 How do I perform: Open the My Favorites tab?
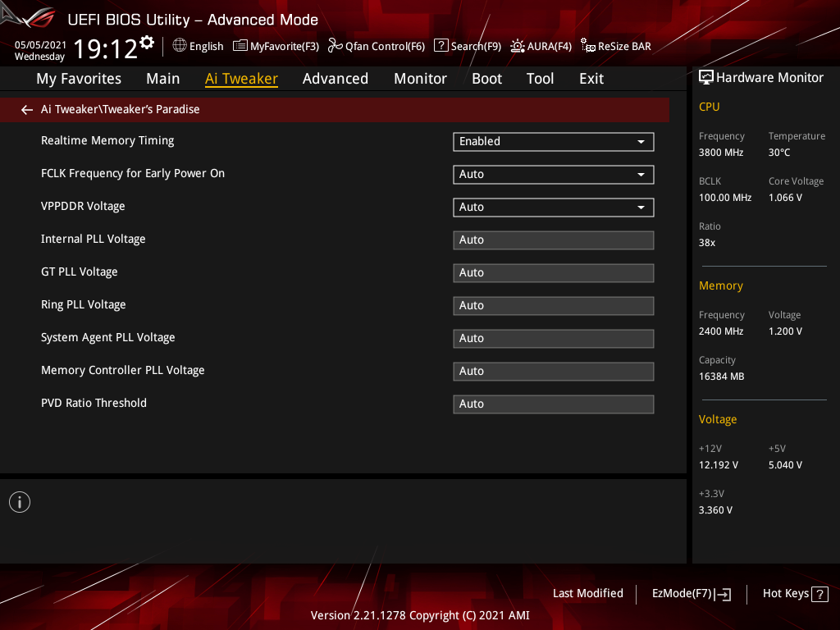pos(79,79)
